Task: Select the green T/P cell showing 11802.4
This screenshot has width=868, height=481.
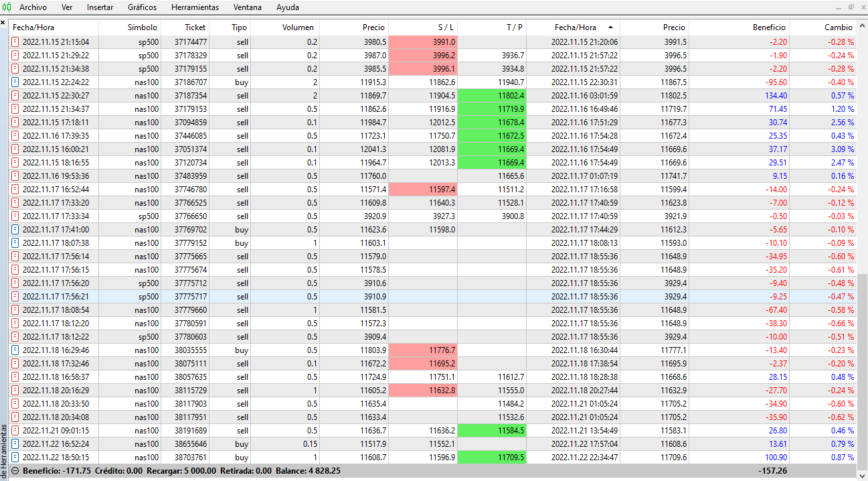Action: 493,96
